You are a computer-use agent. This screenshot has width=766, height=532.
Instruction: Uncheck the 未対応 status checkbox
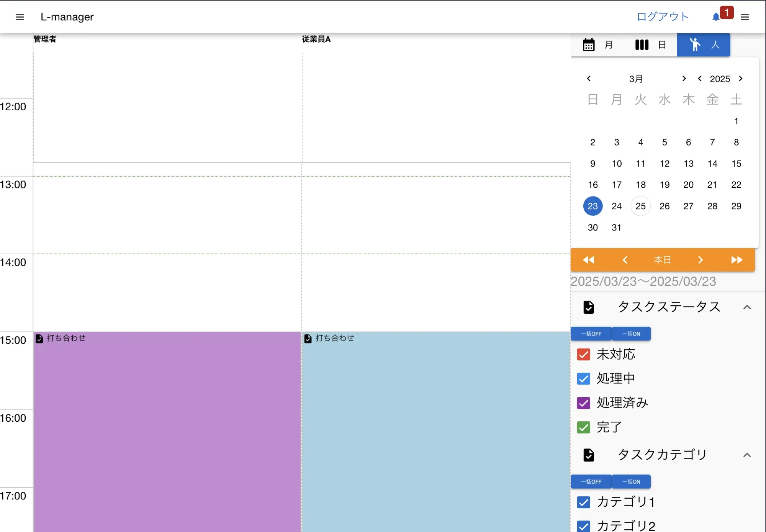click(583, 354)
